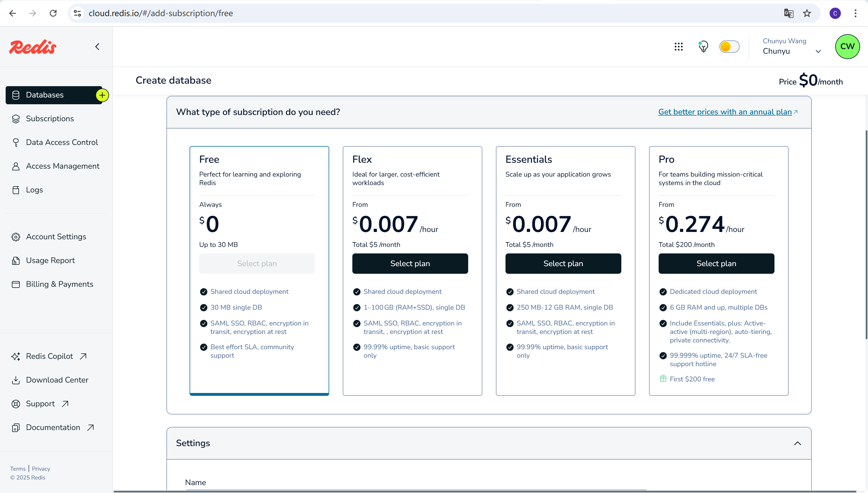The width and height of the screenshot is (868, 493).
Task: Bookmark this page with the star
Action: click(807, 13)
